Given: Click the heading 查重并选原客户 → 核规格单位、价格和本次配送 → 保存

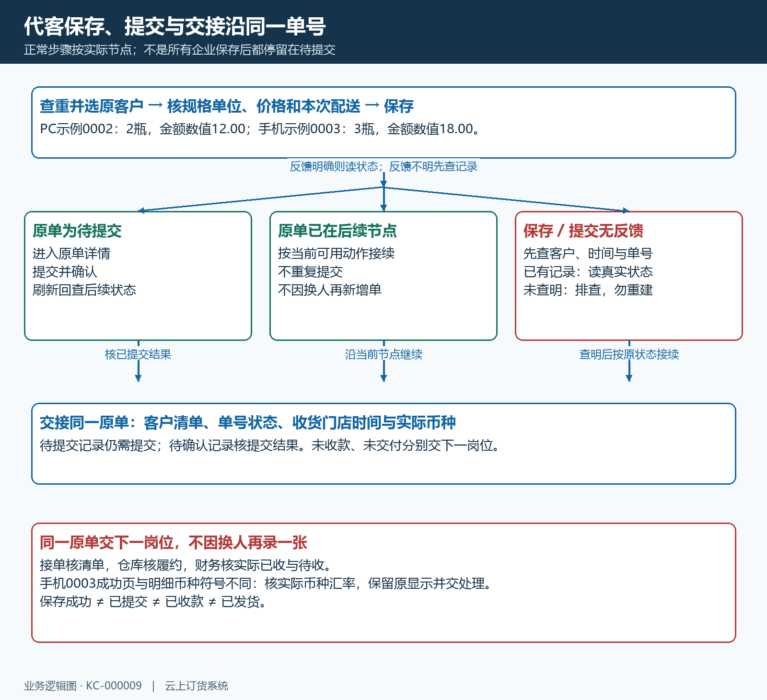Looking at the screenshot, I should 227,106.
